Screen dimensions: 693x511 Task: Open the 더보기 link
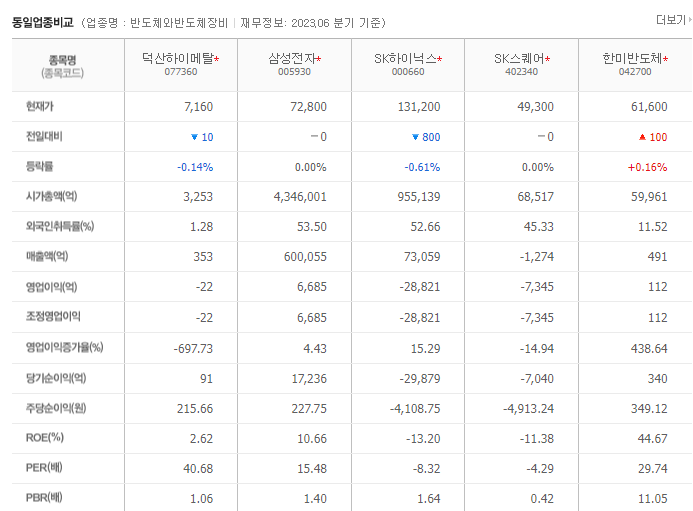pos(673,20)
